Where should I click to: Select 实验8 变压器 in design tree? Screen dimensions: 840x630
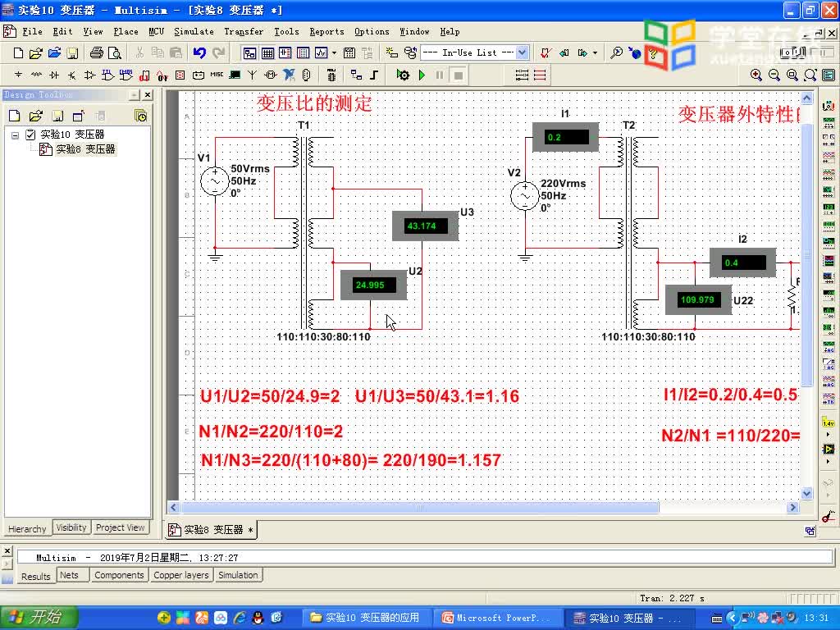click(85, 149)
